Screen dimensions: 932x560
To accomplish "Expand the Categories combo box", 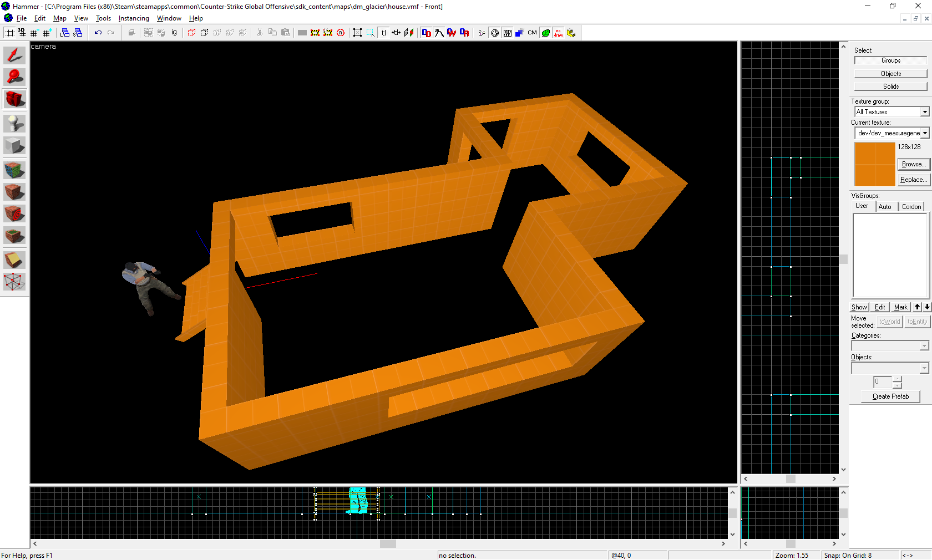I will (x=924, y=346).
